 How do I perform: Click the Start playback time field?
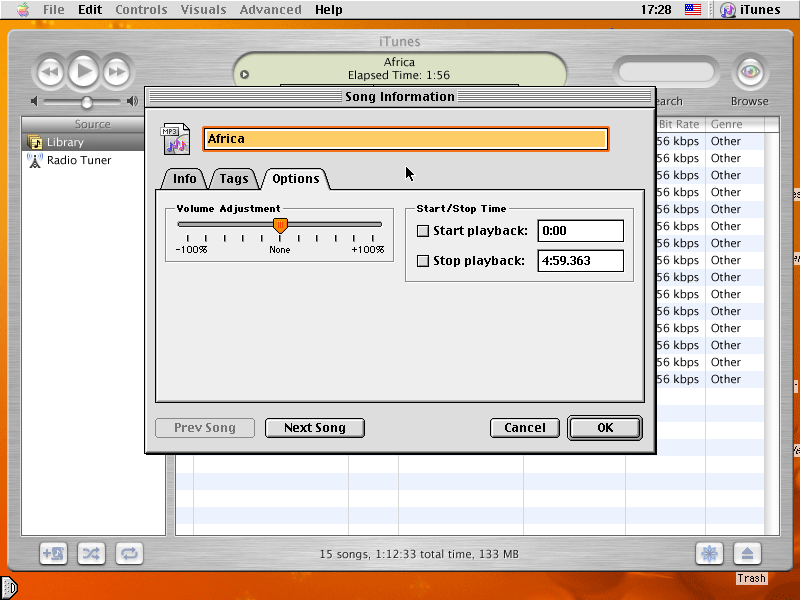pos(581,231)
